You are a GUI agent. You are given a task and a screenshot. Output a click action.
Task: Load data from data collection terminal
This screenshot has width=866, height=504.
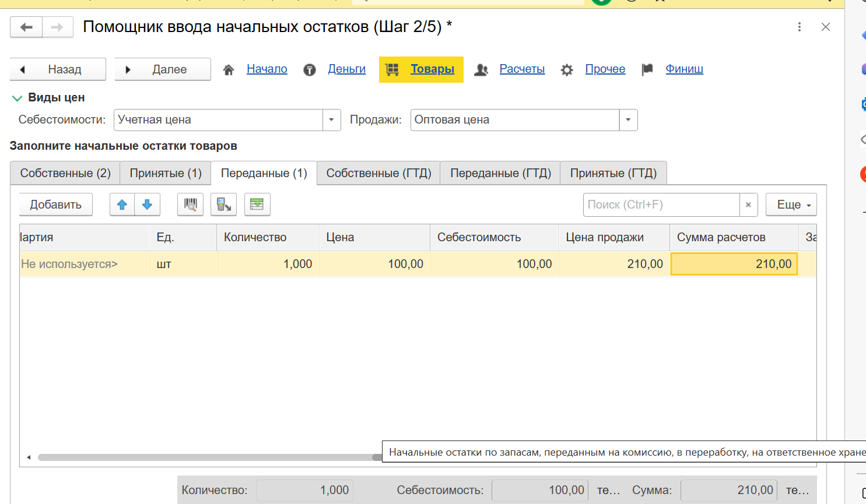223,205
